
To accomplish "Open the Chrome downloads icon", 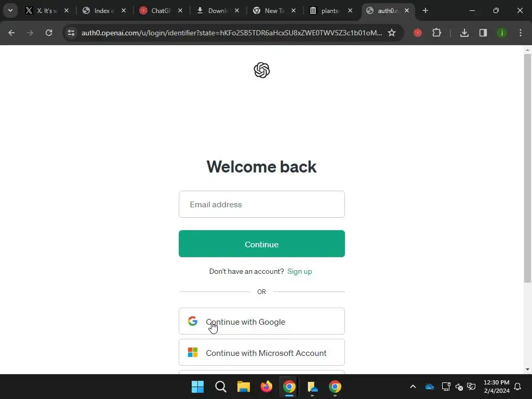I will coord(464,33).
